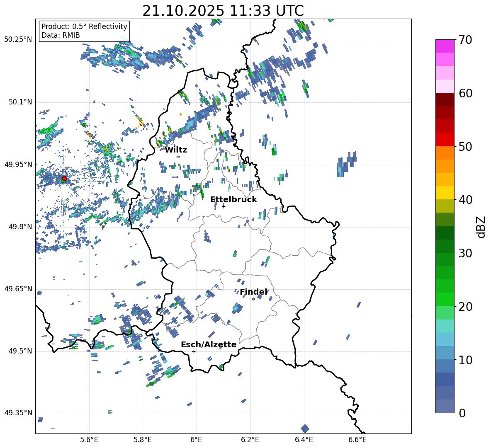Click the 6°E longitude label
Viewport: 491px width, 448px height.
[x=196, y=440]
